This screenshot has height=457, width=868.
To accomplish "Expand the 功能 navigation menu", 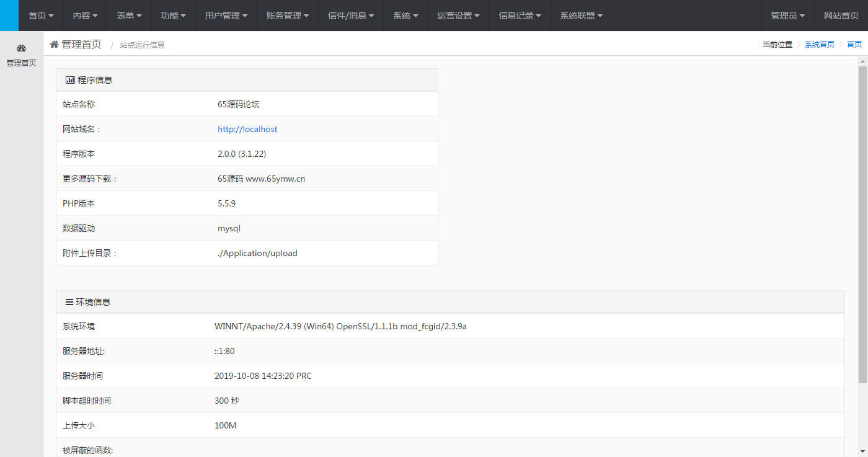I will (x=173, y=16).
